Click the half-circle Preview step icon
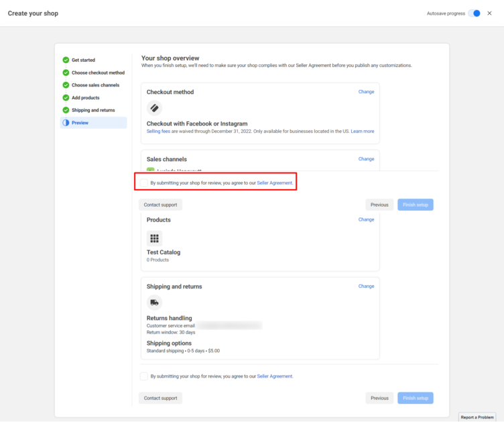The image size is (504, 422). point(66,123)
